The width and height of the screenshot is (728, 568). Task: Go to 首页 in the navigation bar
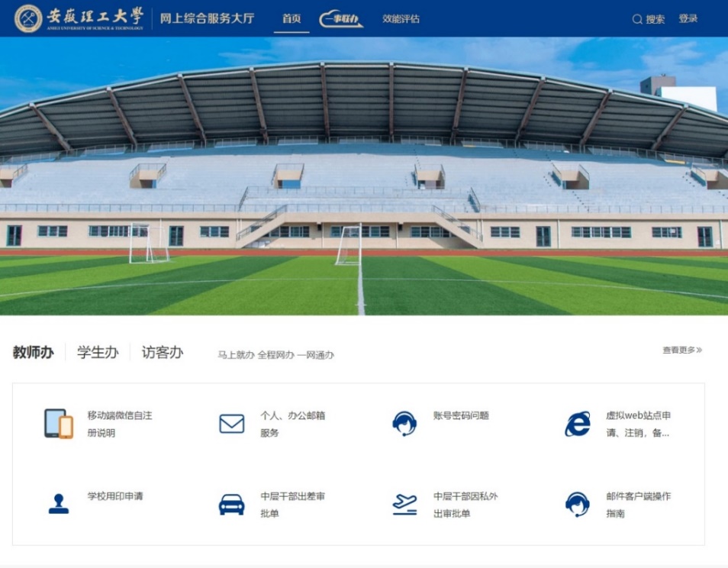[x=292, y=18]
